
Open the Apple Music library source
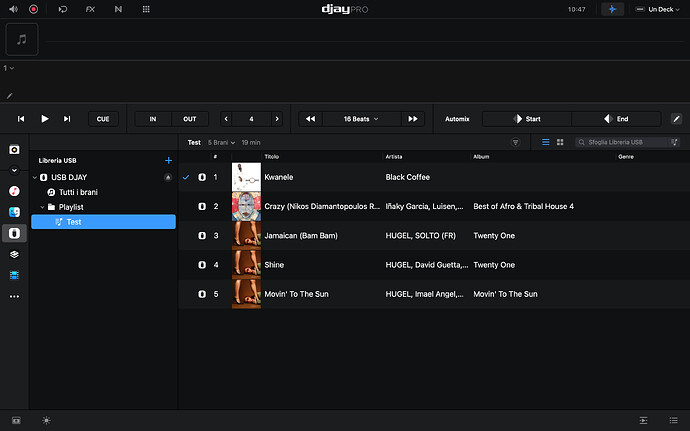14,191
